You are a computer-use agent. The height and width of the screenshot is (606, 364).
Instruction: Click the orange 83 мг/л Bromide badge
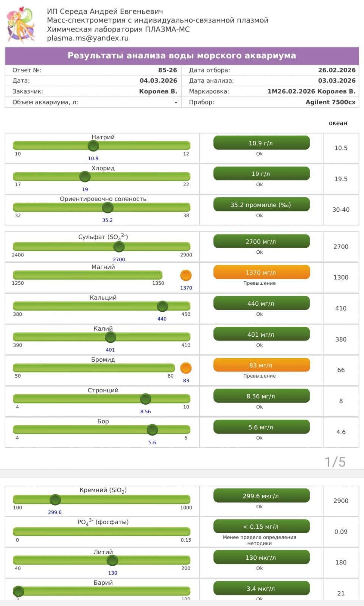pos(261,365)
